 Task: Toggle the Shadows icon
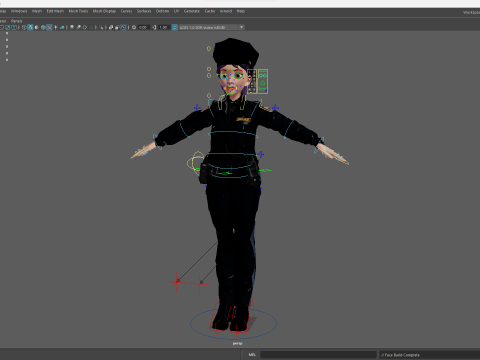62,27
